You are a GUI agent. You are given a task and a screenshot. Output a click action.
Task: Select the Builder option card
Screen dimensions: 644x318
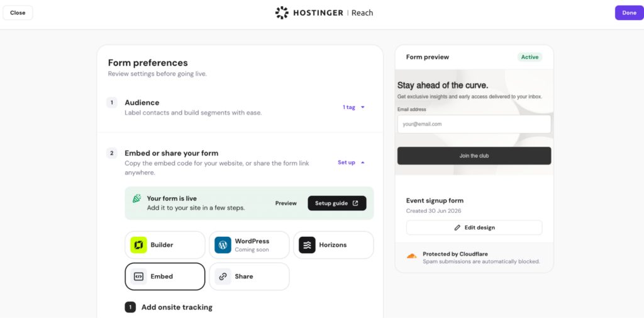pyautogui.click(x=165, y=245)
